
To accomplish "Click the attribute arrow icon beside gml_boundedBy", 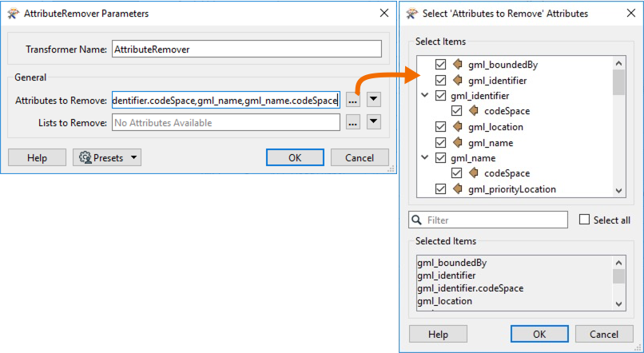I will tap(458, 65).
